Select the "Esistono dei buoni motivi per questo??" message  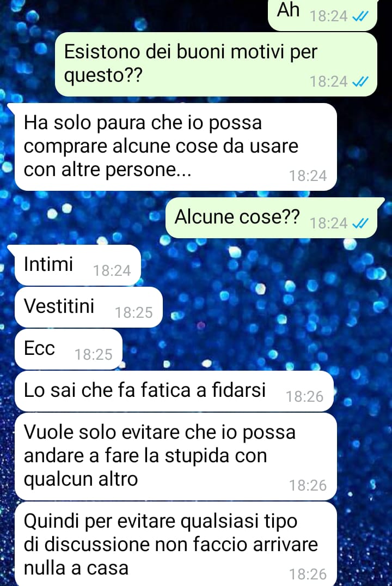tap(216, 64)
